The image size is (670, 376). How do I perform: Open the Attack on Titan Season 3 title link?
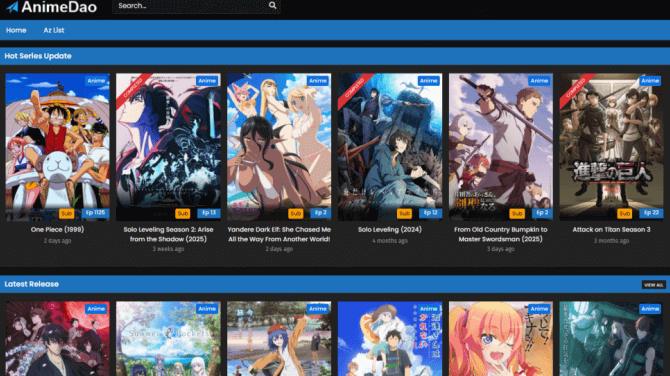[x=611, y=229]
